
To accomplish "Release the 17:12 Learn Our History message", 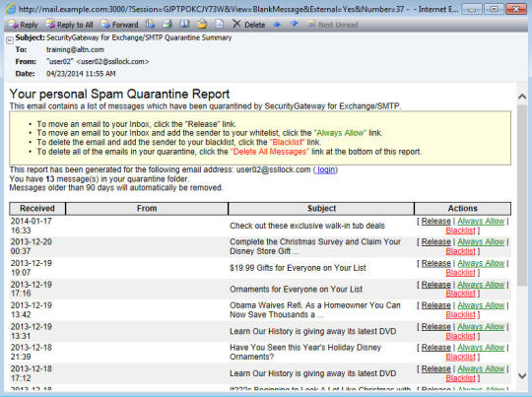I will [436, 368].
